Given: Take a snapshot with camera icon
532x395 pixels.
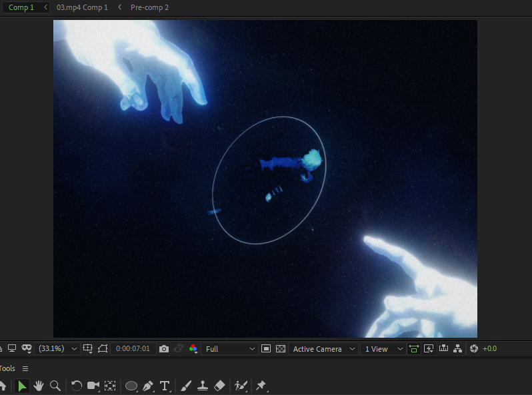Looking at the screenshot, I should (164, 349).
